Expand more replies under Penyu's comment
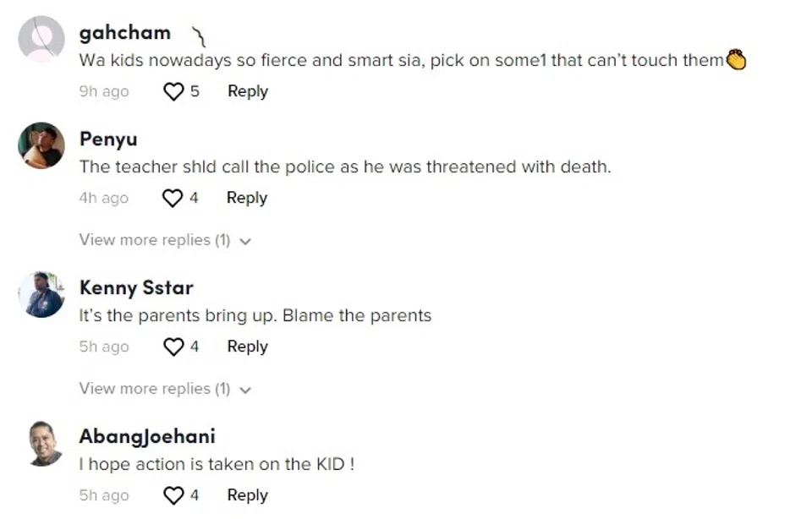The image size is (812, 519). tap(155, 240)
